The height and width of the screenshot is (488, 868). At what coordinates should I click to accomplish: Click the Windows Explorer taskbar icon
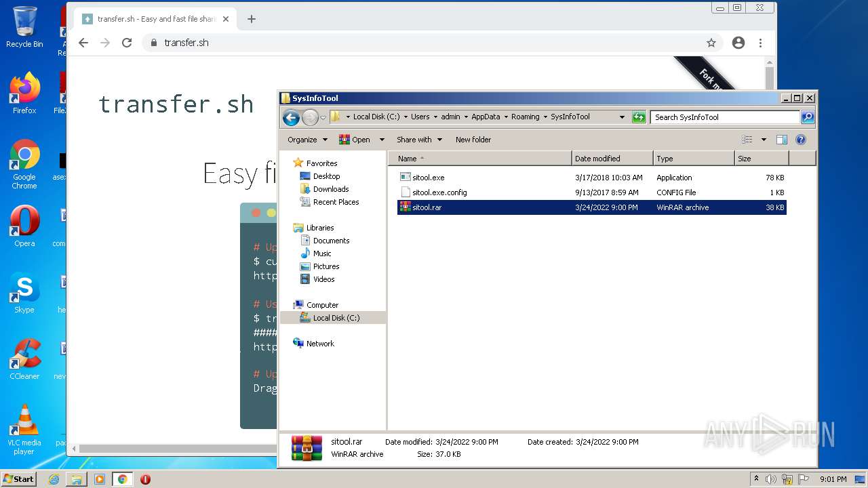point(77,479)
